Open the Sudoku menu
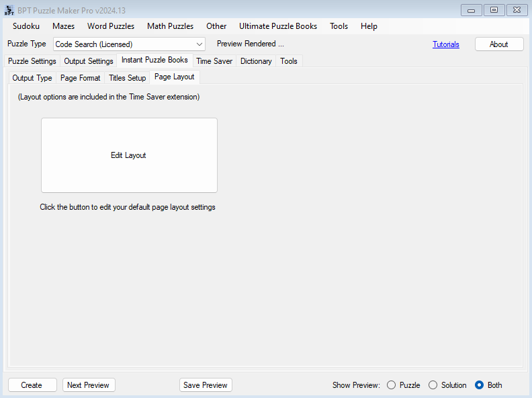Screen dimensions: 532x398 point(26,26)
